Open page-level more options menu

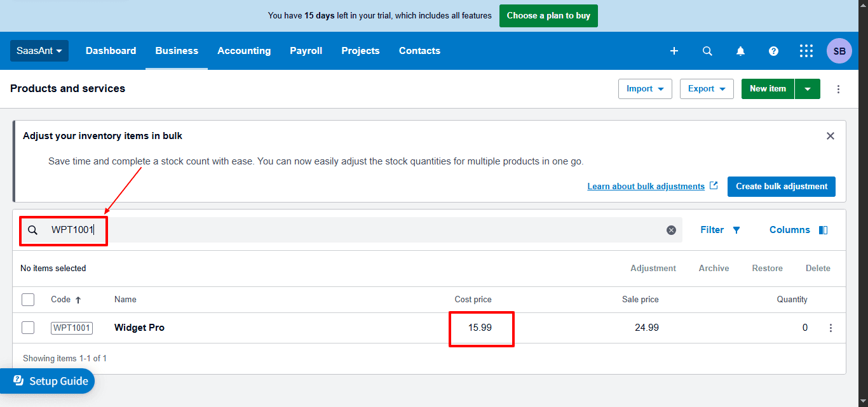click(x=838, y=89)
